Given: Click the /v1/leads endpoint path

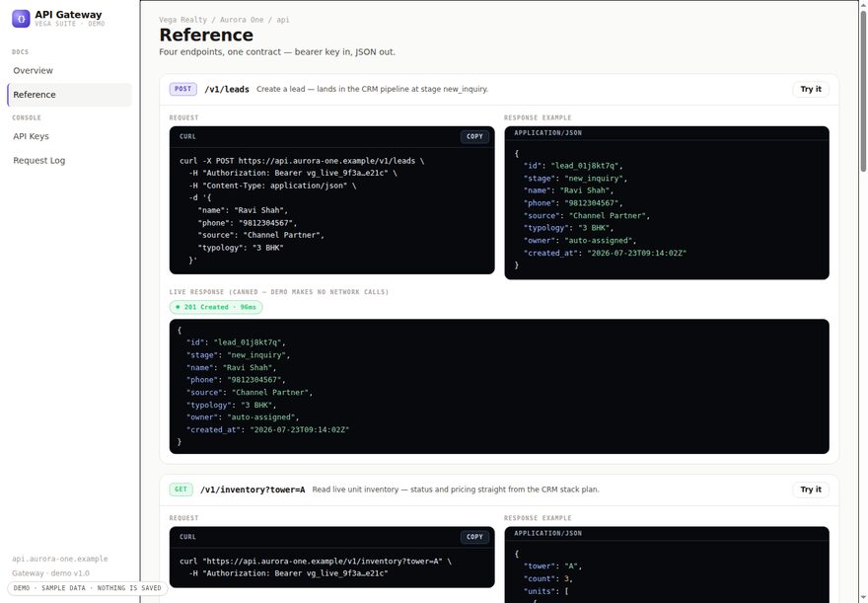Looking at the screenshot, I should point(227,89).
